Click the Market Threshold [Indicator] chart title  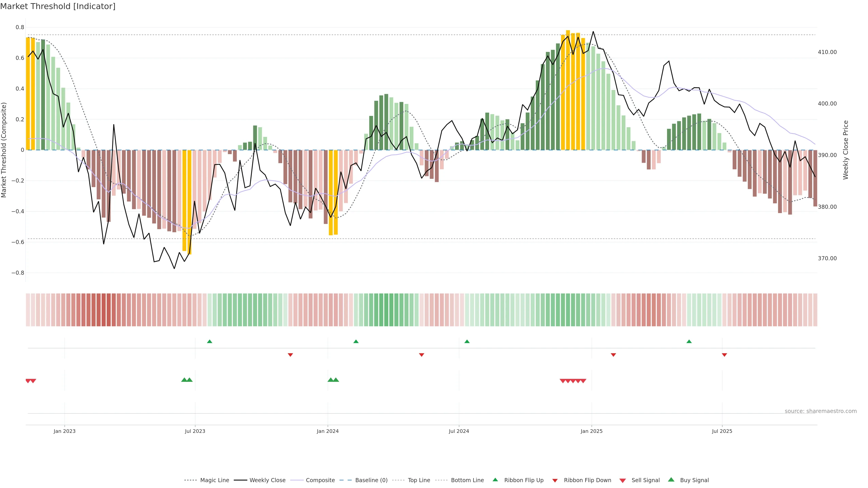(58, 6)
